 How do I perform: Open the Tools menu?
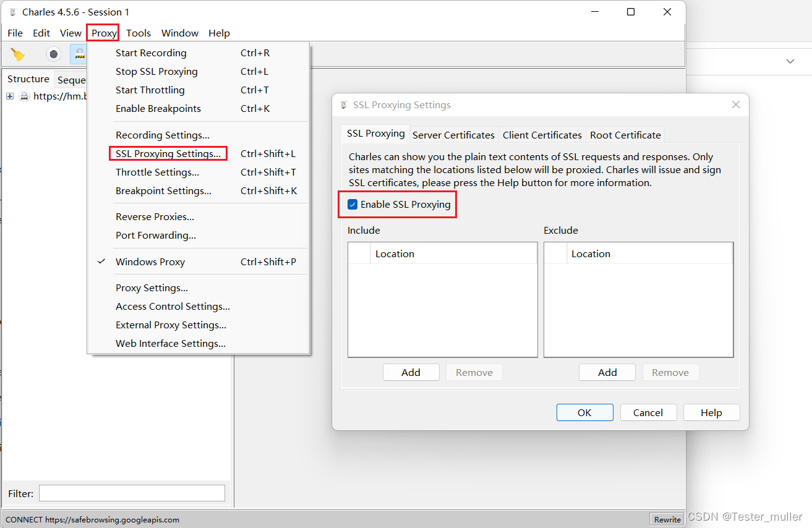[x=139, y=33]
